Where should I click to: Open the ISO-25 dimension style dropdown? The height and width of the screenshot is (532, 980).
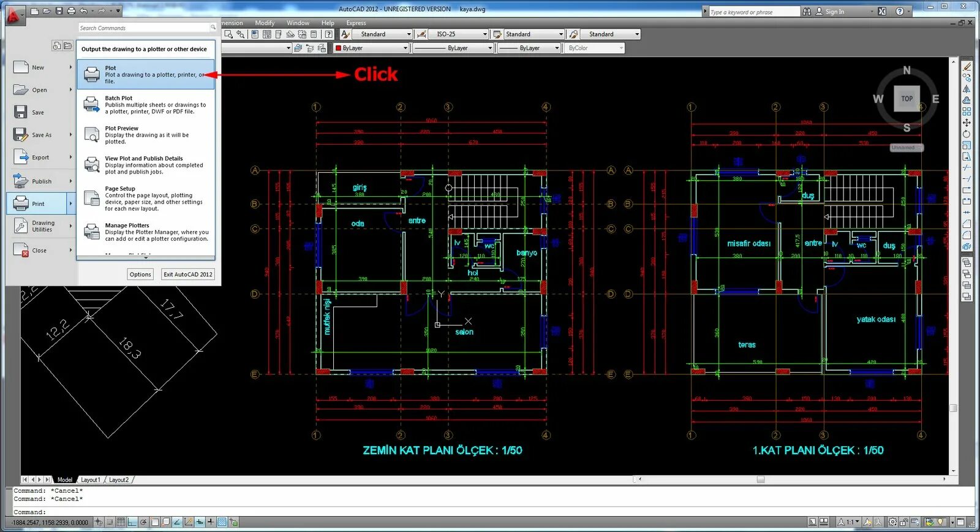tap(458, 34)
